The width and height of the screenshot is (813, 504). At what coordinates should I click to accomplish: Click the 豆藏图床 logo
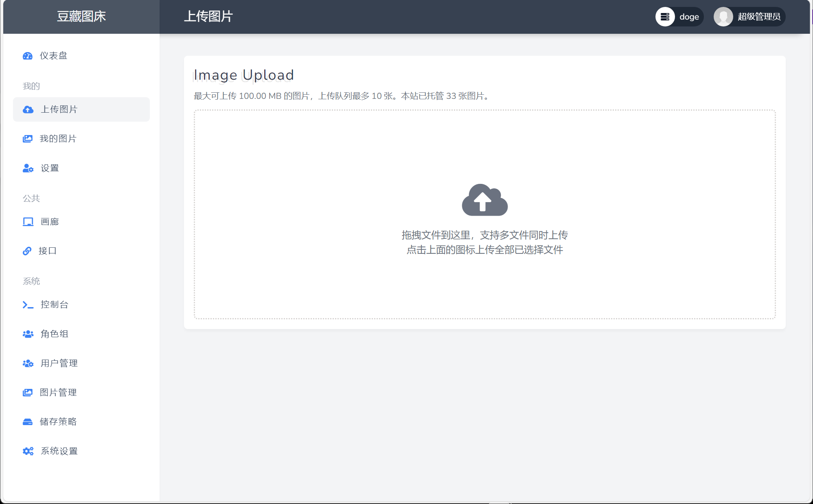coord(80,17)
